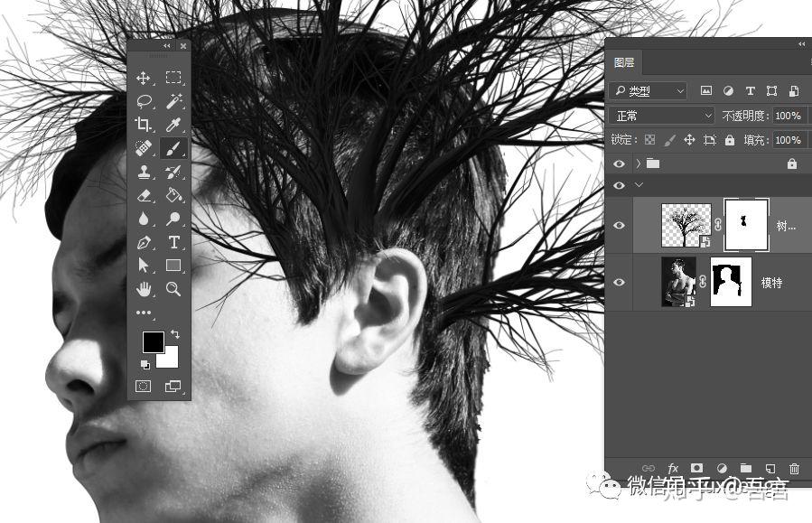Expand the collapsed layer group folder

point(639,163)
